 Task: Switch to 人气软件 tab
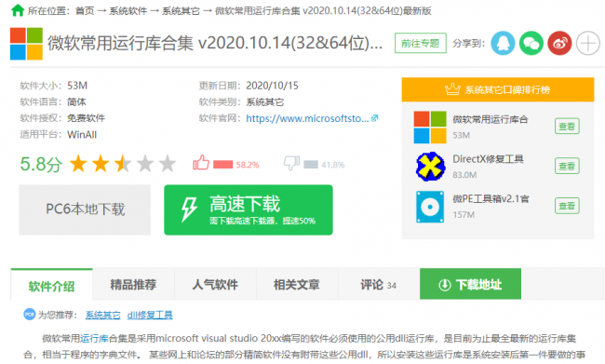click(215, 285)
